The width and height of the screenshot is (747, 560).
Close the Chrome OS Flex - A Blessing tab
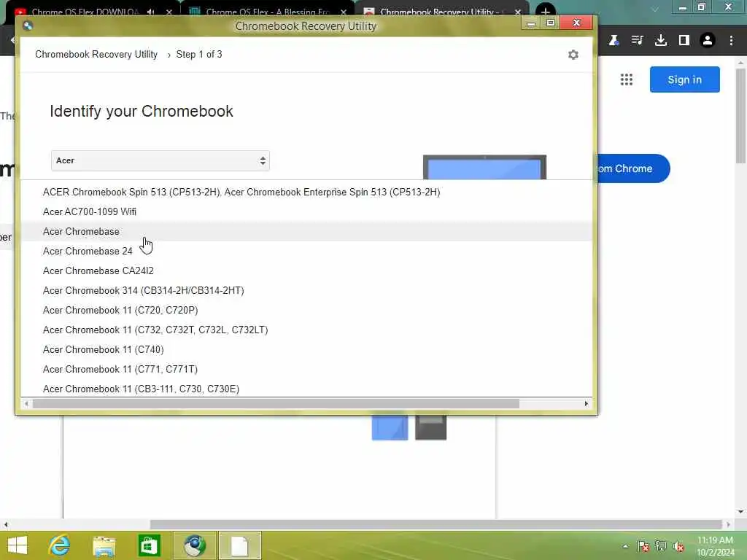[344, 12]
